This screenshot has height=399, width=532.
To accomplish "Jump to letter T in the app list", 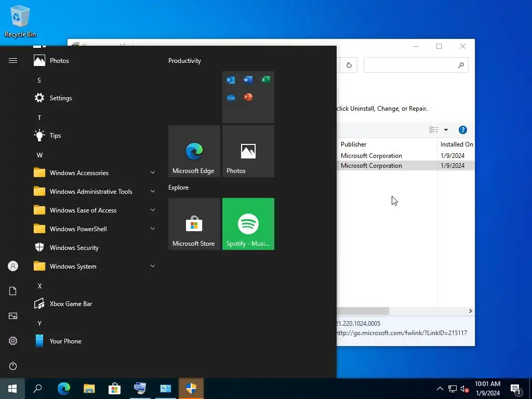I will [39, 118].
